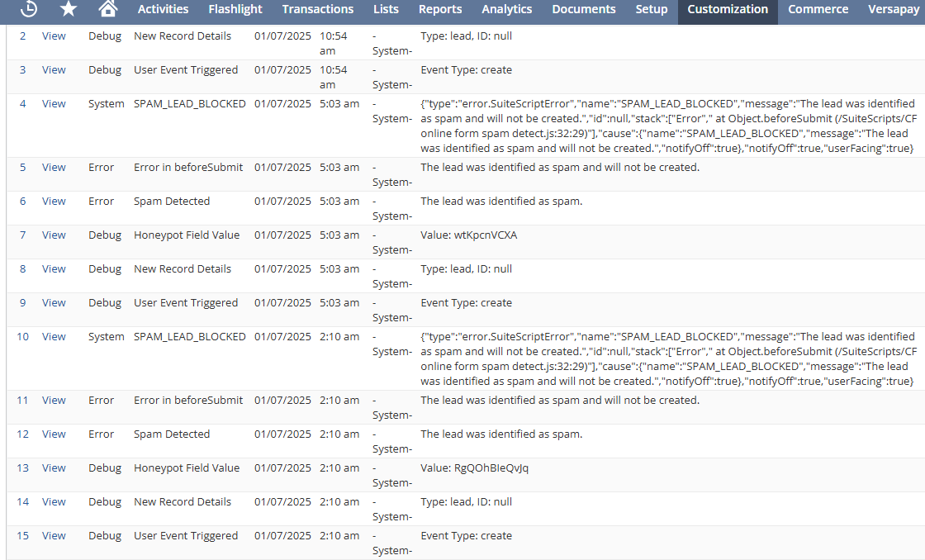Image resolution: width=925 pixels, height=560 pixels.
Task: Click View for row 15 User Event Triggered
Action: pyautogui.click(x=54, y=536)
